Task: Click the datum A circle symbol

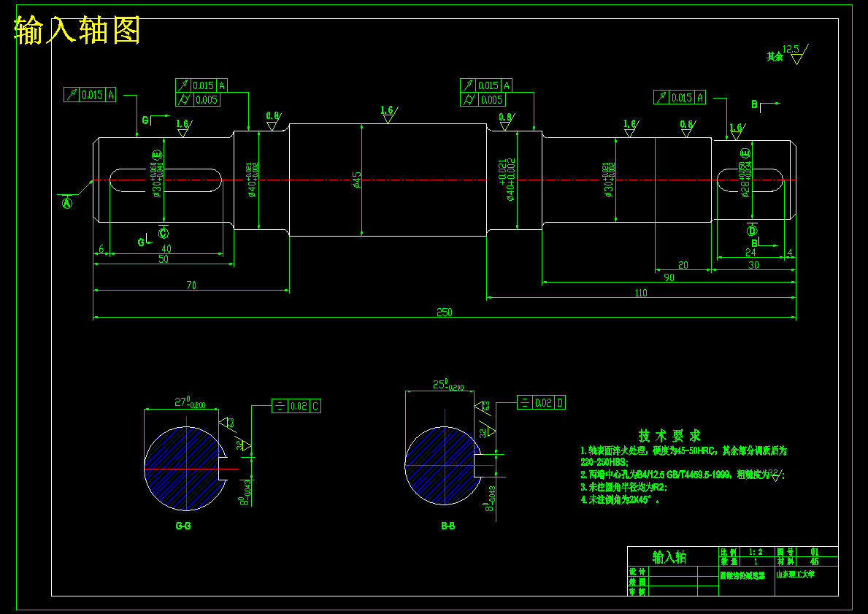Action: click(67, 203)
